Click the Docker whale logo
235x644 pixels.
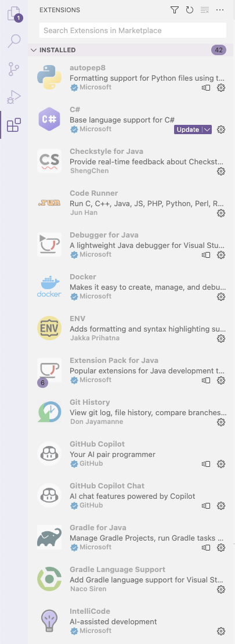pyautogui.click(x=49, y=286)
